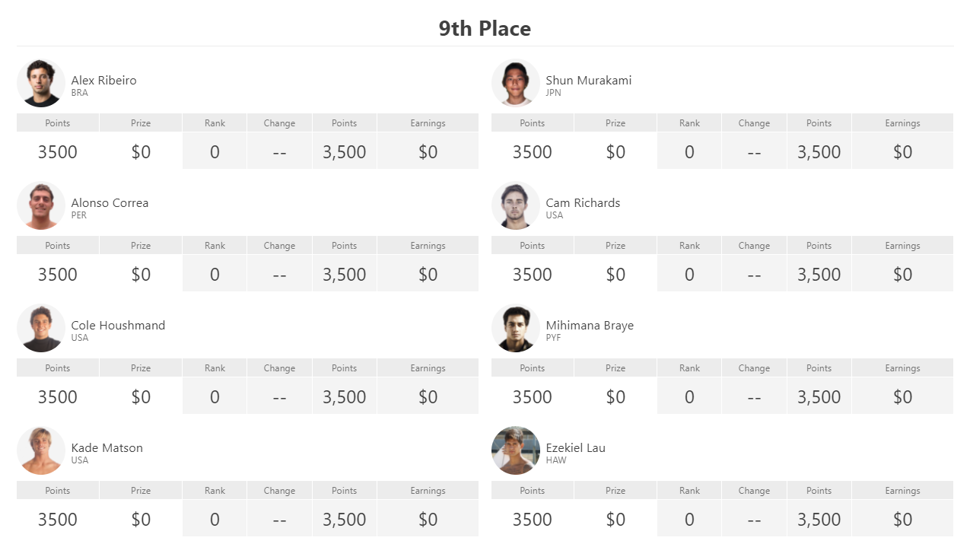The height and width of the screenshot is (560, 970).
Task: Open Kade Matson's profile photo
Action: click(x=41, y=450)
